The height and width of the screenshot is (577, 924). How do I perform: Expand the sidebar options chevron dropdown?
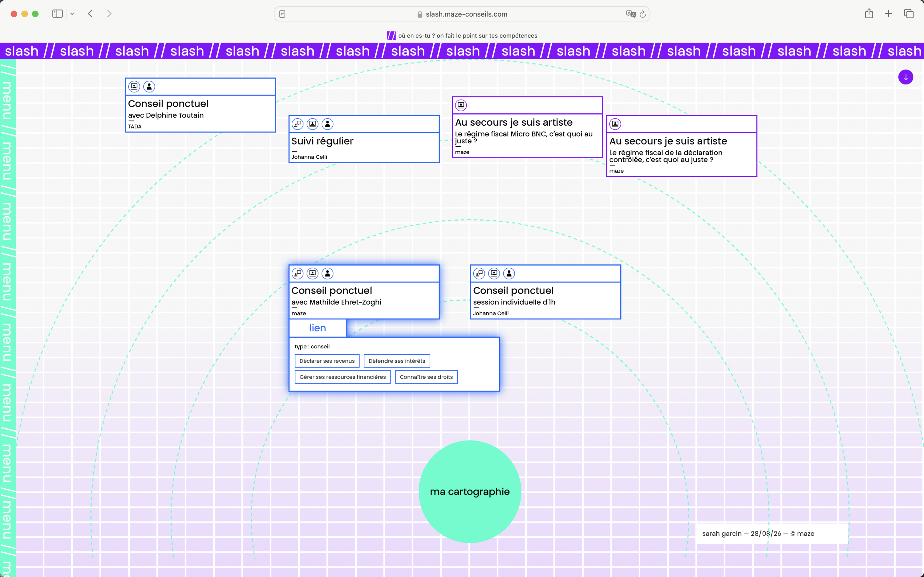click(72, 14)
